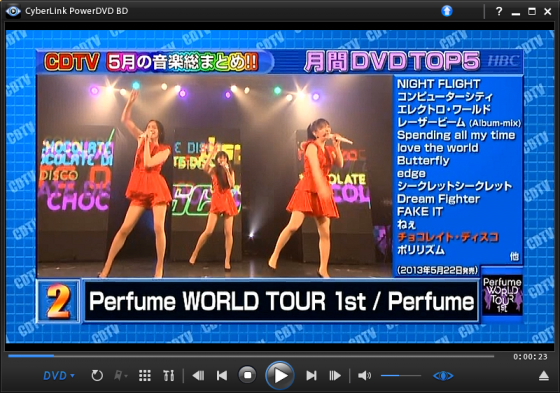Stop playback
The image size is (560, 393).
(x=248, y=375)
